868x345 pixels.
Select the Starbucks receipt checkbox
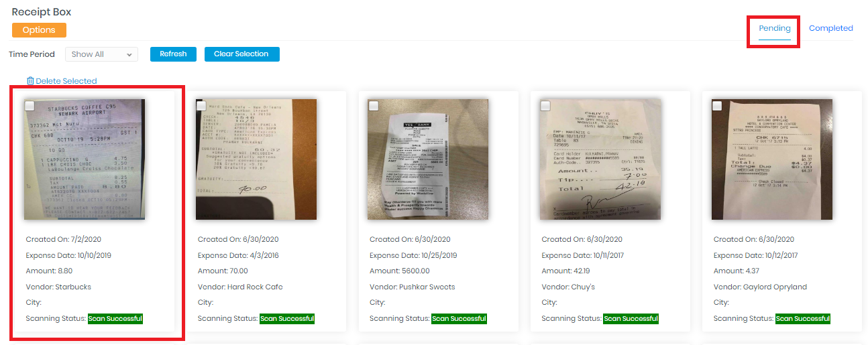click(x=30, y=106)
